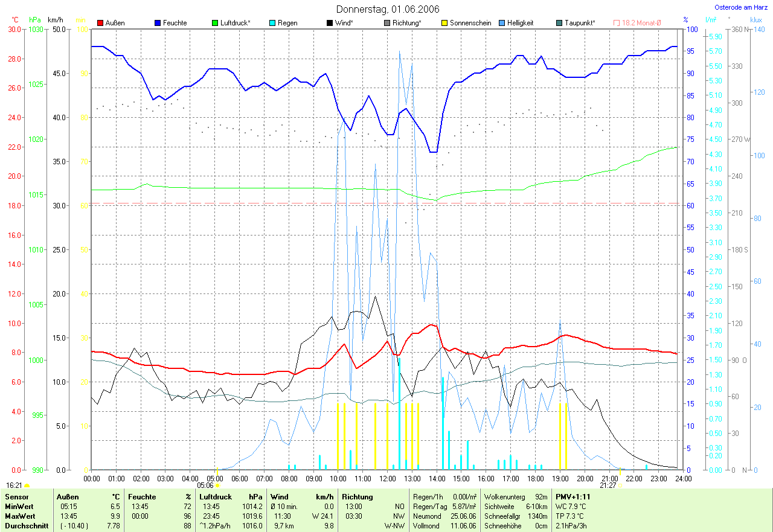This screenshot has width=773, height=532.
Task: Click the 16:21 sun duration icon
Action: [27, 485]
